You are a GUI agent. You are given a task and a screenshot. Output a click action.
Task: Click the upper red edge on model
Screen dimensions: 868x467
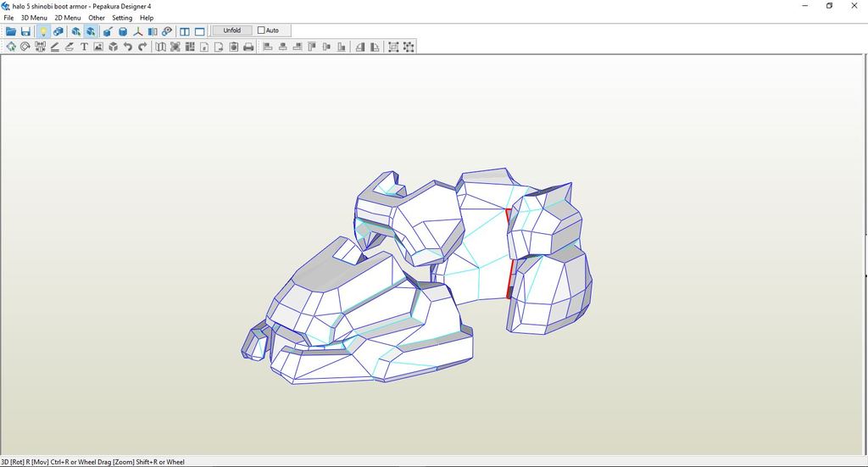click(509, 216)
